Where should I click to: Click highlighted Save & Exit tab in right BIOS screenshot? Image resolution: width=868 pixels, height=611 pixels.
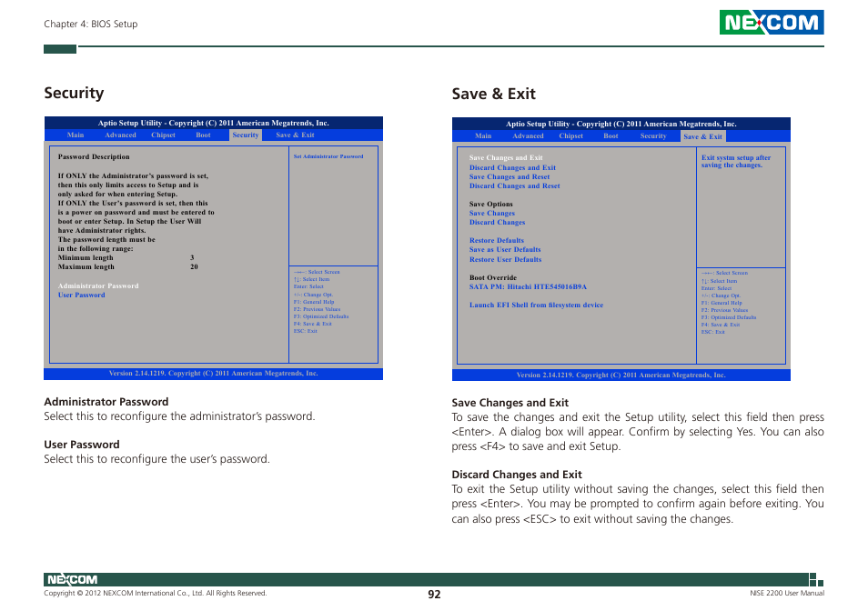pyautogui.click(x=702, y=136)
